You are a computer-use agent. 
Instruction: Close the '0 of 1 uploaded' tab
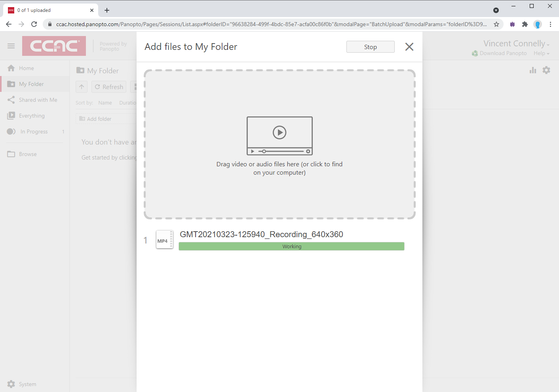point(92,10)
